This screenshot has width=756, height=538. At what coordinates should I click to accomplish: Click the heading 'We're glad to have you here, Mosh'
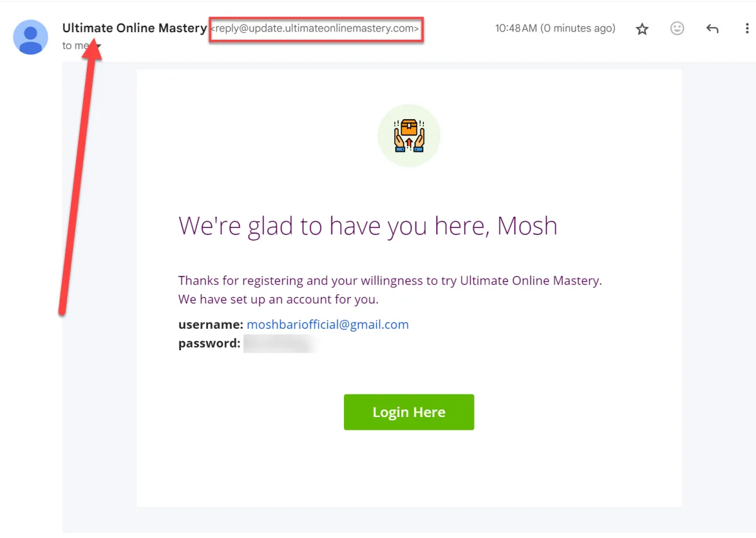(368, 226)
